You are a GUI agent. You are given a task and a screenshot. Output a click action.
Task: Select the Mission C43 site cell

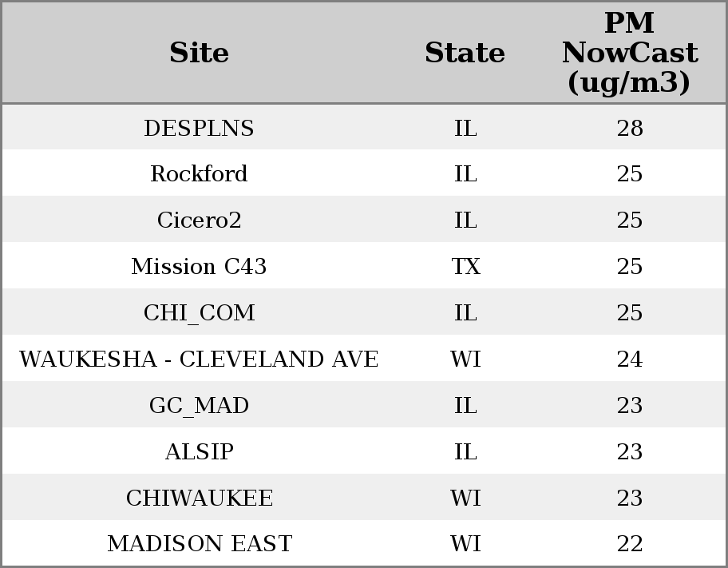pyautogui.click(x=199, y=267)
